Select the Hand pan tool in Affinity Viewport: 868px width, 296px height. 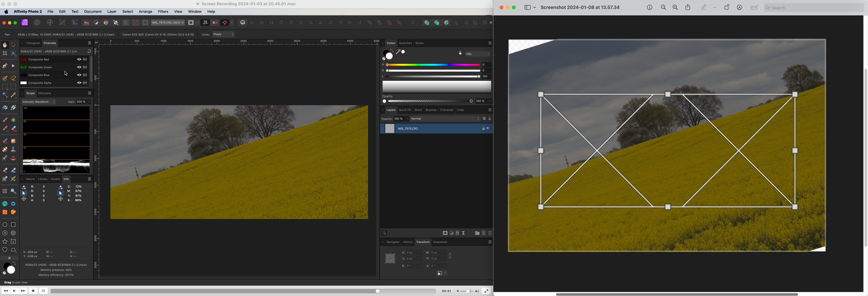point(5,45)
